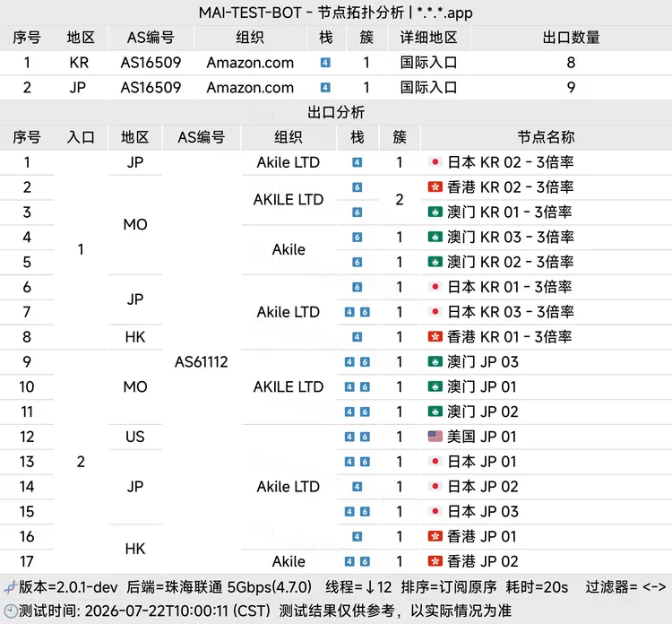The width and height of the screenshot is (672, 624).
Task: Click the IPv4 stack badge in KR entry row
Action: (x=325, y=63)
